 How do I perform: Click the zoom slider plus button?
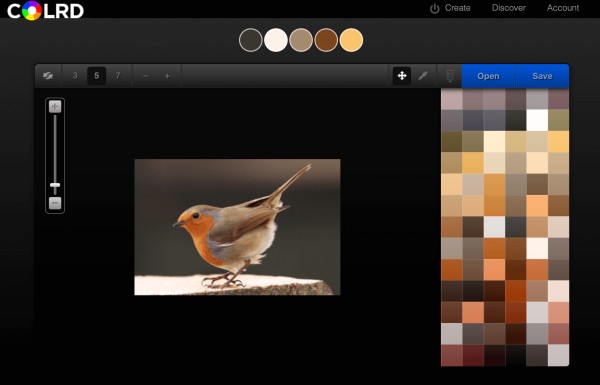[55, 107]
